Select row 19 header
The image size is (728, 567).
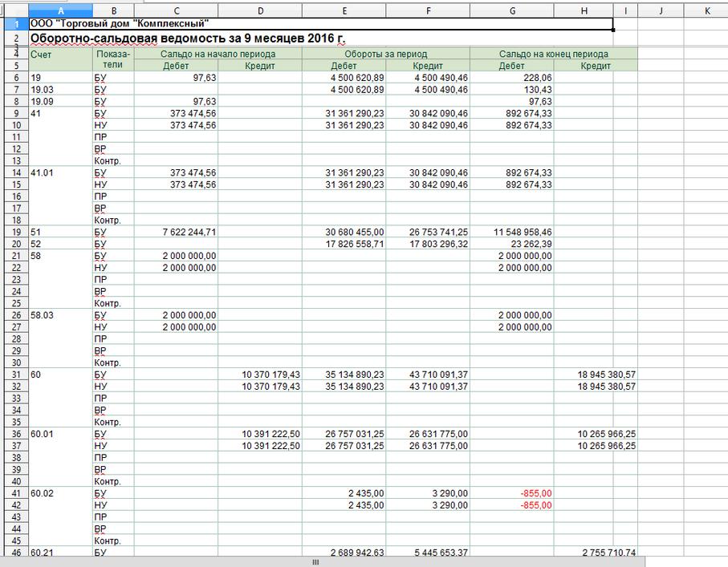pyautogui.click(x=14, y=231)
